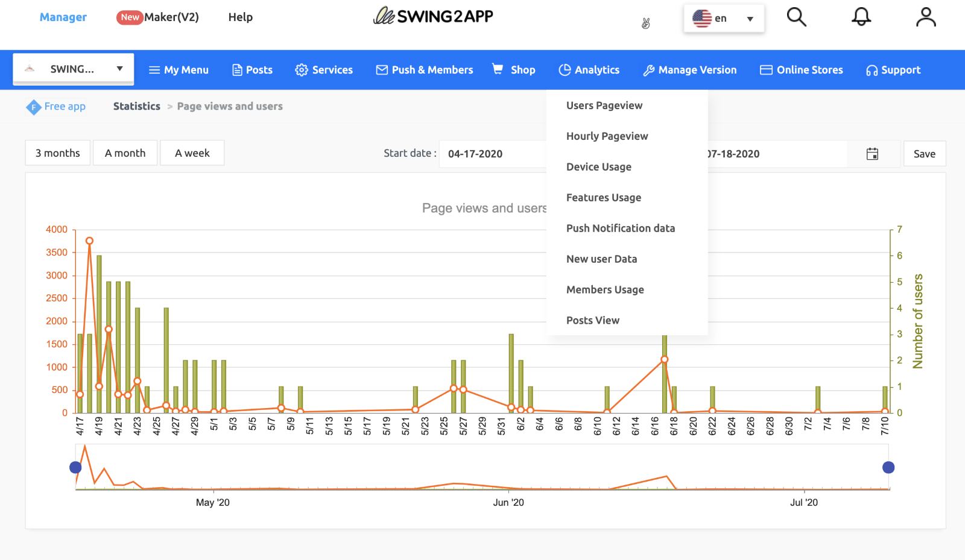Open the user account profile icon
This screenshot has width=965, height=560.
tap(925, 17)
